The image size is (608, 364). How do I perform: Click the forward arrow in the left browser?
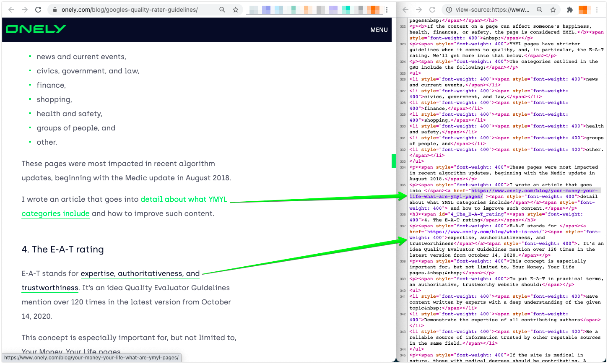pos(25,9)
